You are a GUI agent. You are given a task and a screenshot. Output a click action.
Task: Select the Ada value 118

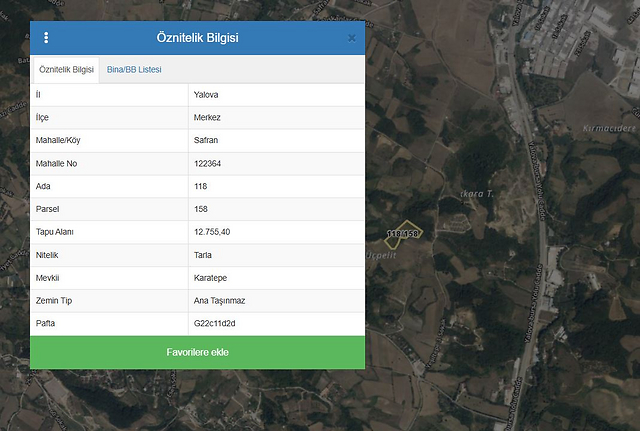pos(200,187)
